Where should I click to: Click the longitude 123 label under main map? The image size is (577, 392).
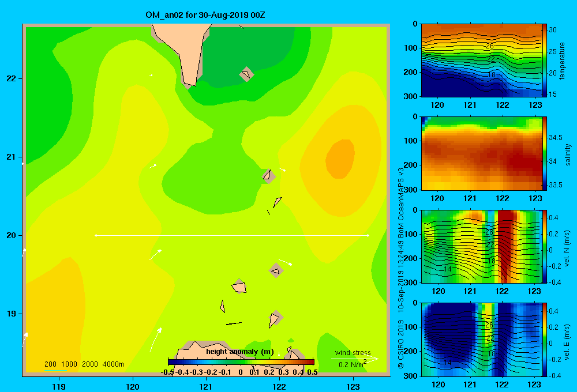click(x=353, y=386)
